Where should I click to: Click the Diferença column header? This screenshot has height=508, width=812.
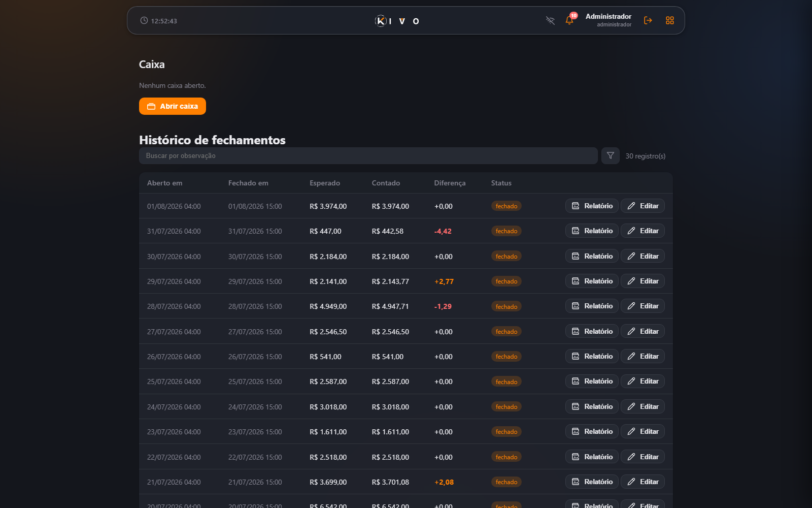click(450, 183)
